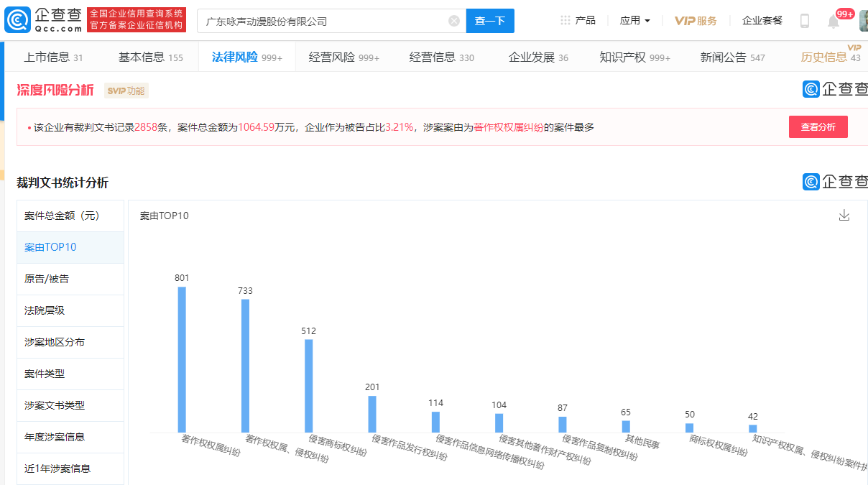Click the 201 bar in chart
Image resolution: width=868 pixels, height=485 pixels.
click(372, 414)
